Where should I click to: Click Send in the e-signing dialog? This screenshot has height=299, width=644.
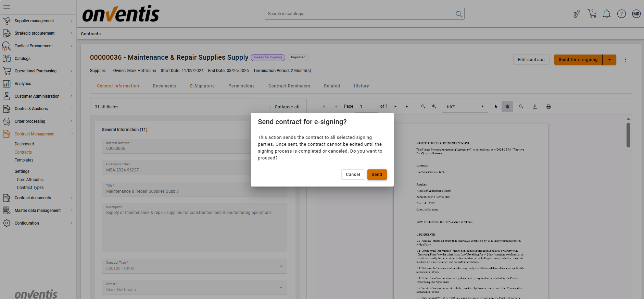click(377, 175)
